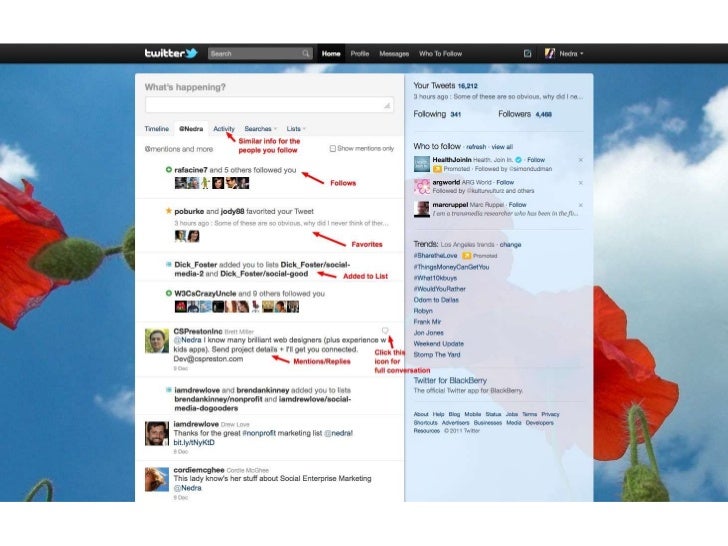Click the verified badge next to HealthJoinIn
The image size is (728, 546).
click(x=519, y=160)
